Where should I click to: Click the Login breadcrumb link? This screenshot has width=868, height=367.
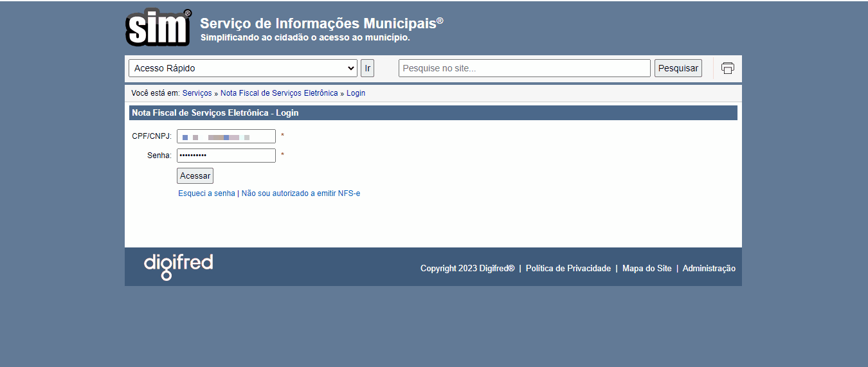(x=356, y=93)
